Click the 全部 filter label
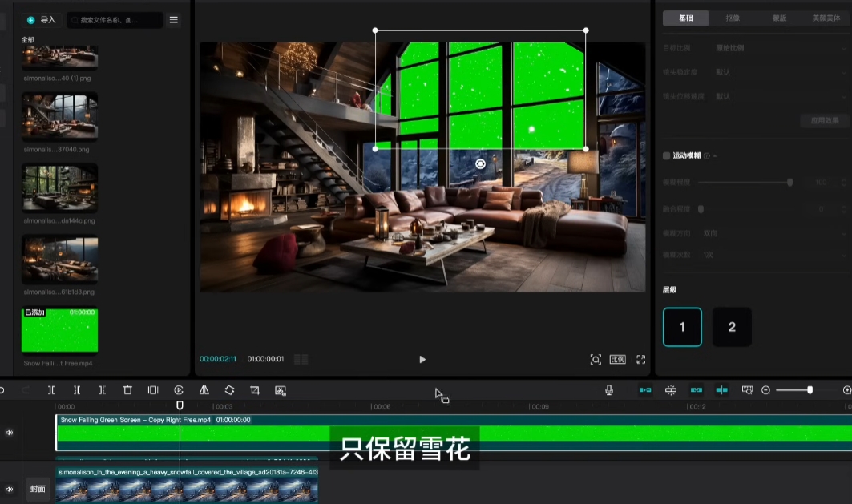This screenshot has width=852, height=504. click(x=28, y=39)
